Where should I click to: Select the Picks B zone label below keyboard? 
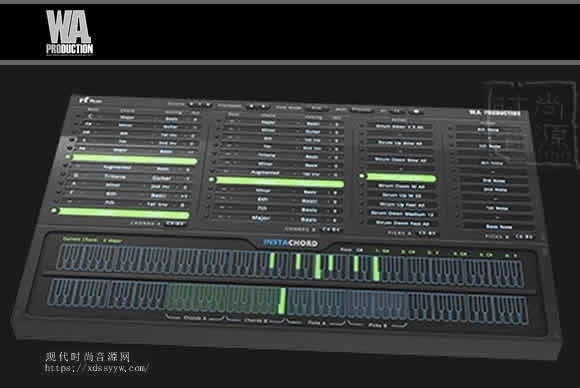tap(377, 325)
